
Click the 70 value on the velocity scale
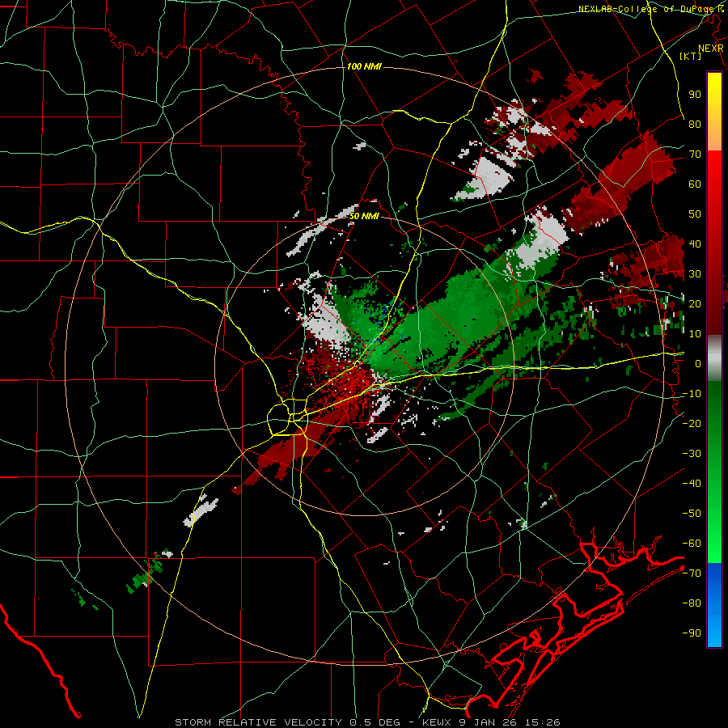[x=695, y=154]
